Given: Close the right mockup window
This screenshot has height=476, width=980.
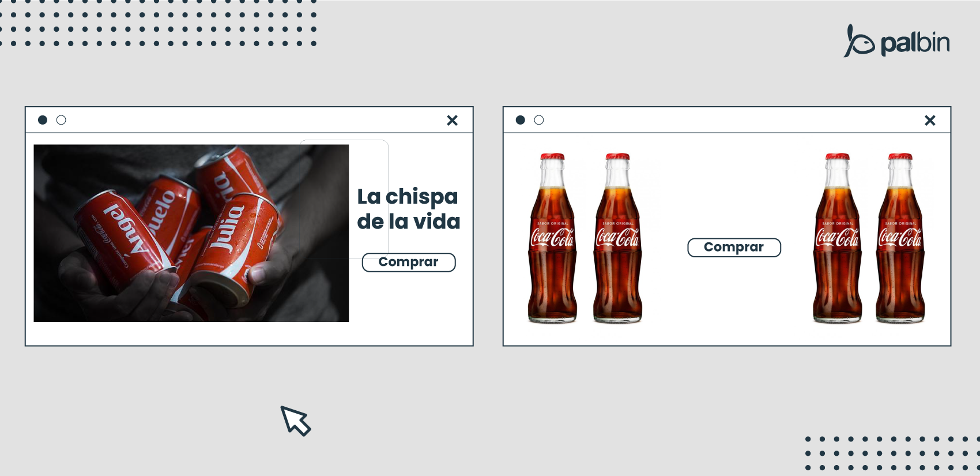Looking at the screenshot, I should pyautogui.click(x=930, y=120).
